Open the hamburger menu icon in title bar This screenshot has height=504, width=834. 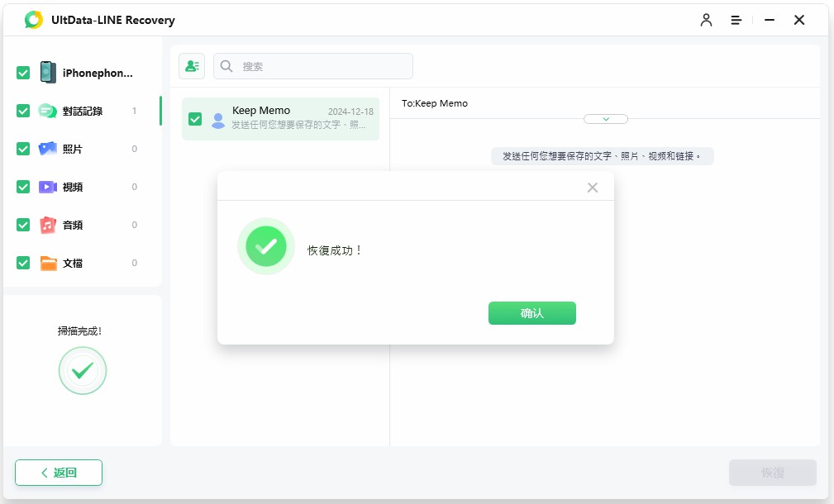(736, 20)
